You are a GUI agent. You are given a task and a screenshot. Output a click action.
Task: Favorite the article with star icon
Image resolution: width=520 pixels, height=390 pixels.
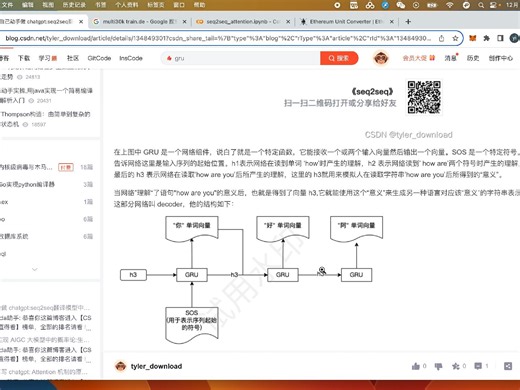[455, 366]
